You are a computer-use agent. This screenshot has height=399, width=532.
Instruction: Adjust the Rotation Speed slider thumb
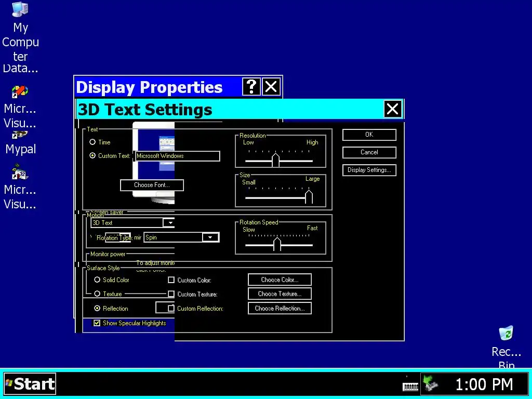(277, 244)
